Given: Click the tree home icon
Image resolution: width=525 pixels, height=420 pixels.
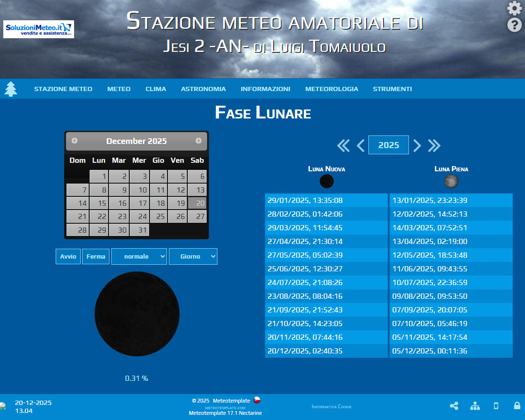Looking at the screenshot, I should [x=11, y=89].
